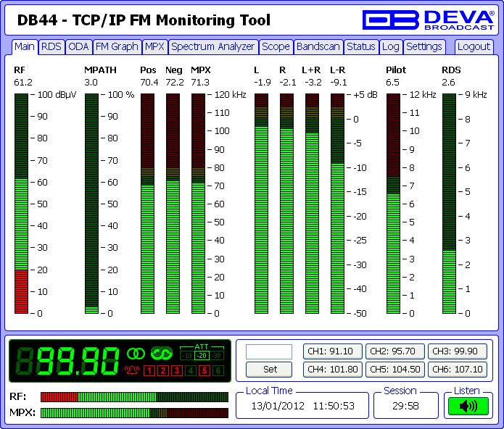
Task: Select preset CH5: 104.50
Action: point(394,369)
